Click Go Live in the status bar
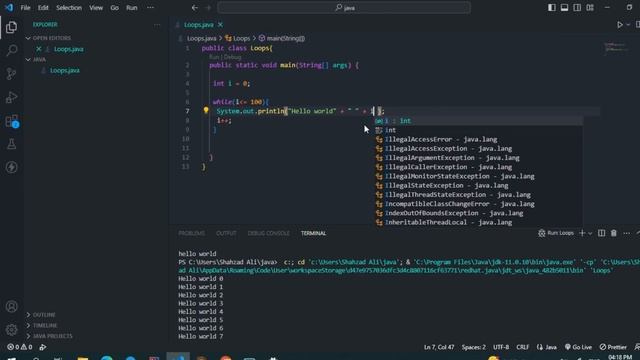Image resolution: width=640 pixels, height=360 pixels. (578, 347)
